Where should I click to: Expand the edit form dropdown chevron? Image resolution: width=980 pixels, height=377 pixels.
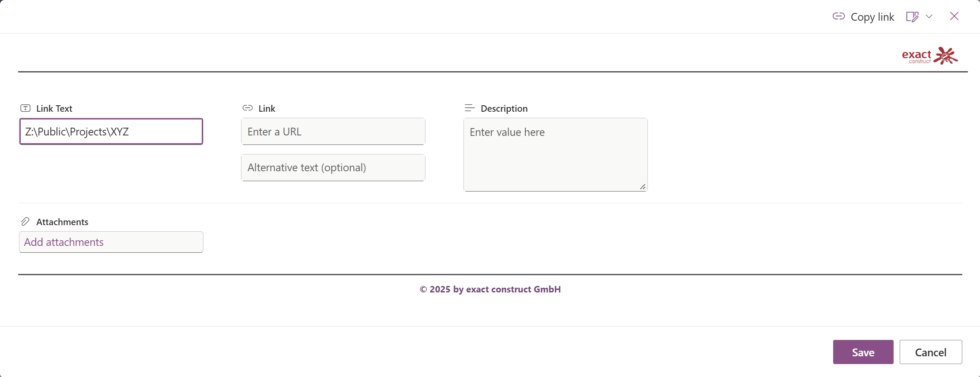click(929, 16)
